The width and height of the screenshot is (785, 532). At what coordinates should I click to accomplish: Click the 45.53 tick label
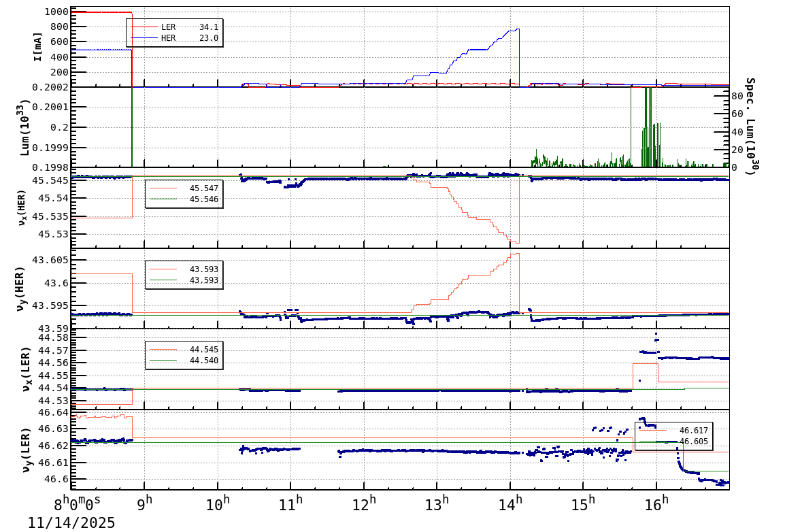(x=54, y=234)
